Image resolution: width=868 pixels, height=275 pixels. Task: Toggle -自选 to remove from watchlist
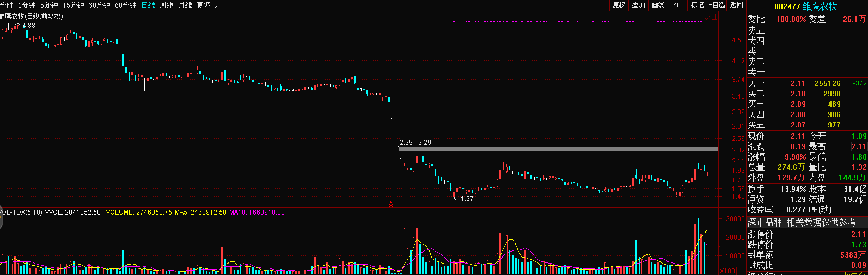point(717,5)
